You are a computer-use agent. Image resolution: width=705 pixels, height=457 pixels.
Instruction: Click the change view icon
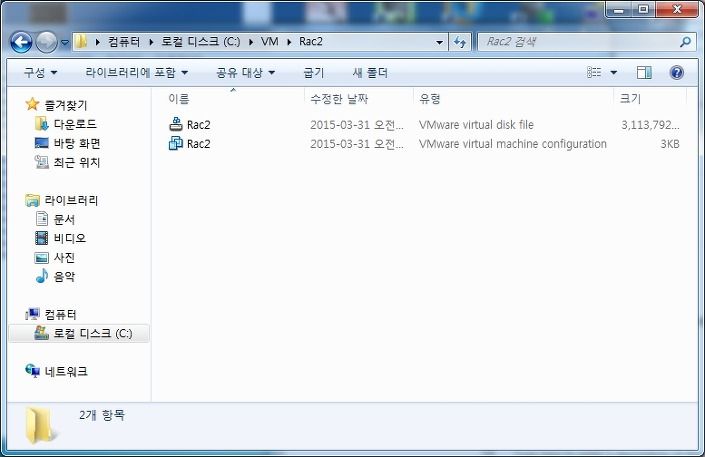(594, 72)
